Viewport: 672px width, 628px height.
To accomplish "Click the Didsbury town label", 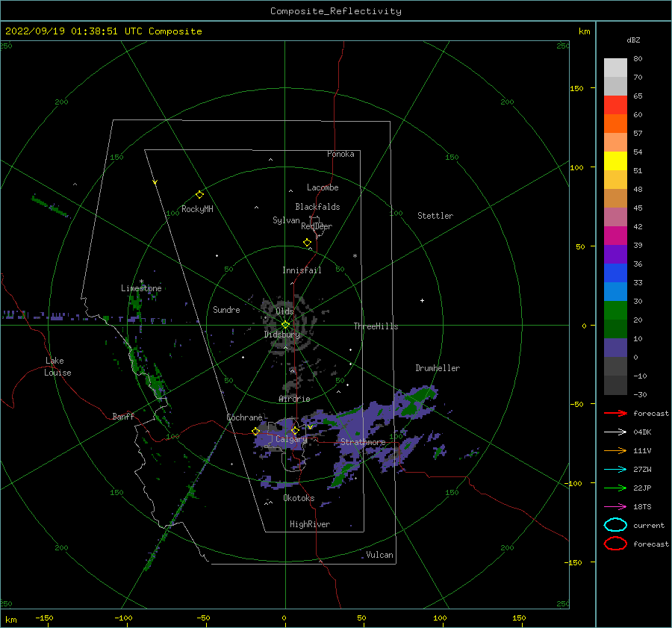I will (x=281, y=335).
